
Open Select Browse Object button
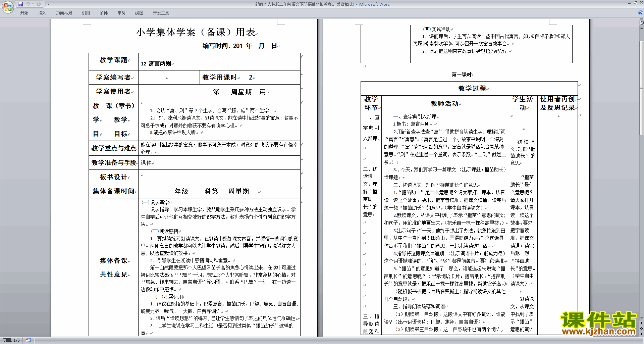pyautogui.click(x=642, y=328)
